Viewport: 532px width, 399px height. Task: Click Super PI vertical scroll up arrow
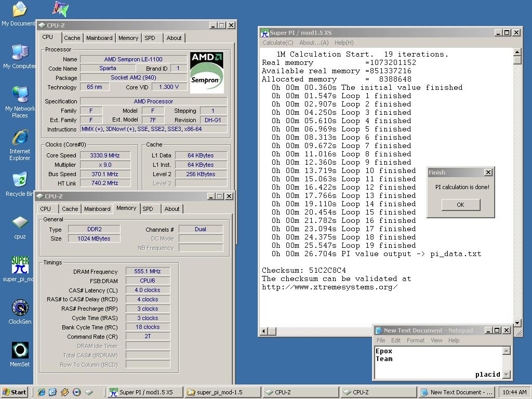click(517, 52)
